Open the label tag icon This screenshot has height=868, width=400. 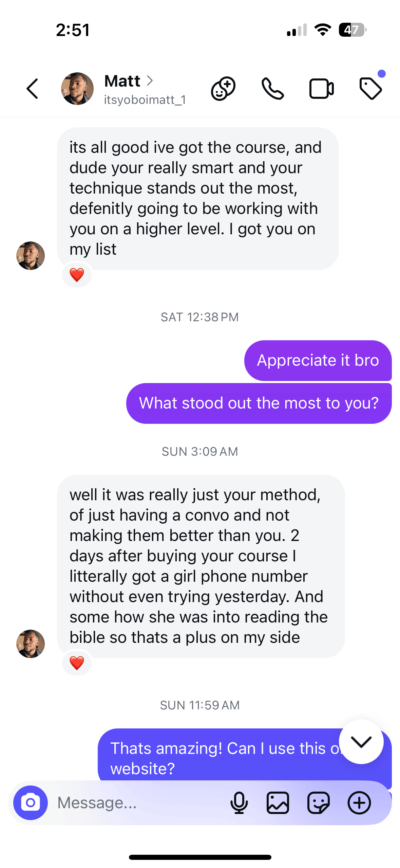tap(370, 89)
